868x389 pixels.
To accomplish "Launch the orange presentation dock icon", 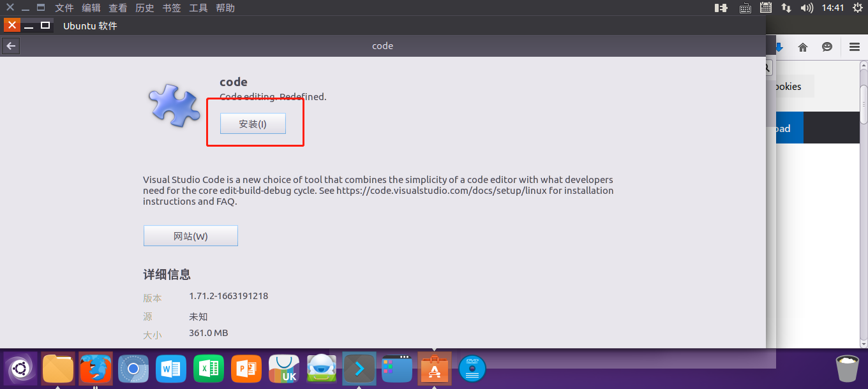I will pyautogui.click(x=246, y=369).
